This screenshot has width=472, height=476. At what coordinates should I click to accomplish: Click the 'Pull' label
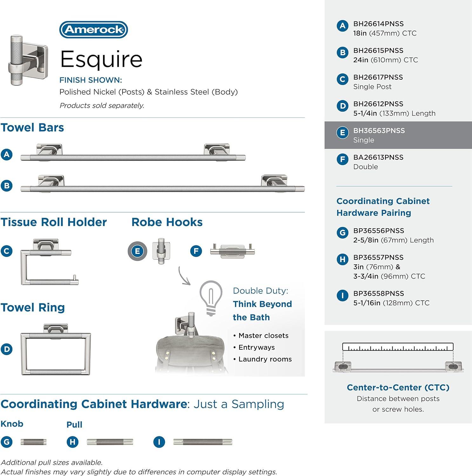tap(74, 424)
